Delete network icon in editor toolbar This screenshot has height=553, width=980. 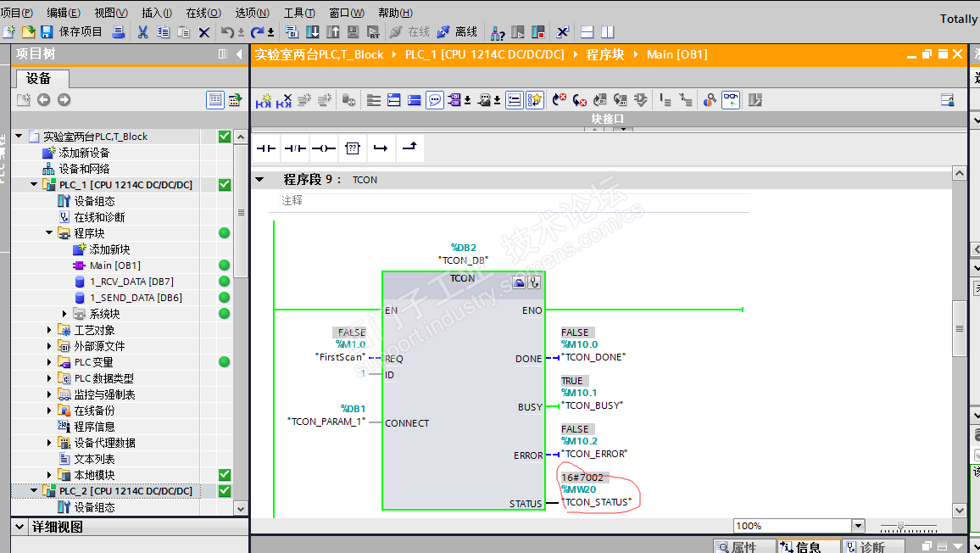pyautogui.click(x=284, y=100)
